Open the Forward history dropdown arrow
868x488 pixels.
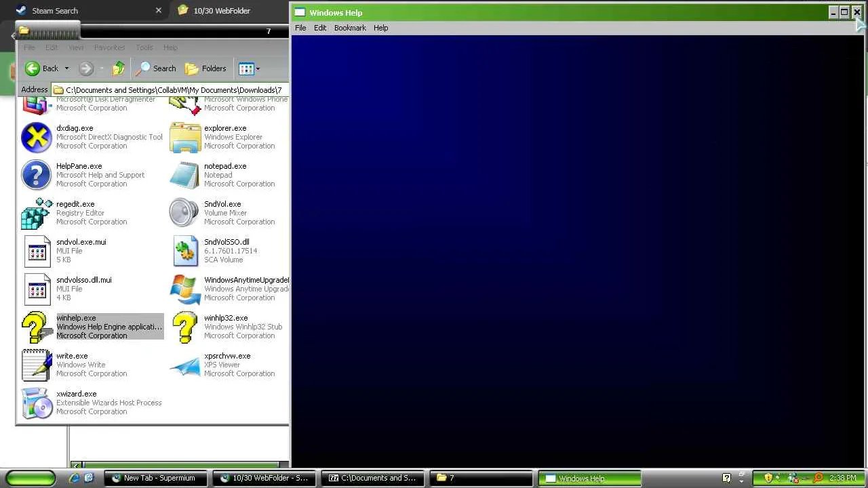(101, 68)
